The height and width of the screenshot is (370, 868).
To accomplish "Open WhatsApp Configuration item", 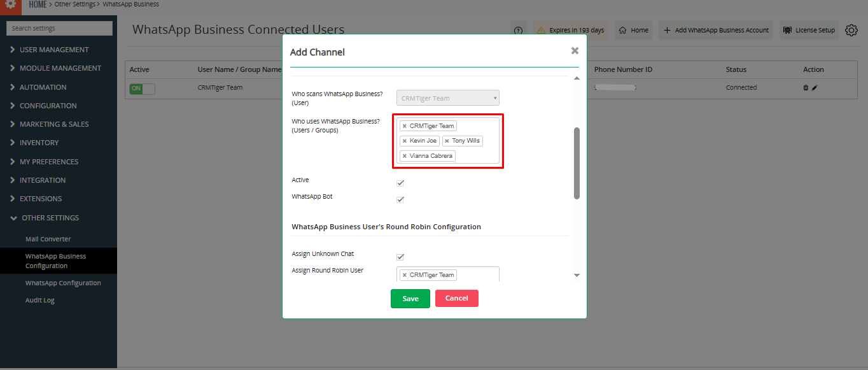I will click(x=63, y=283).
